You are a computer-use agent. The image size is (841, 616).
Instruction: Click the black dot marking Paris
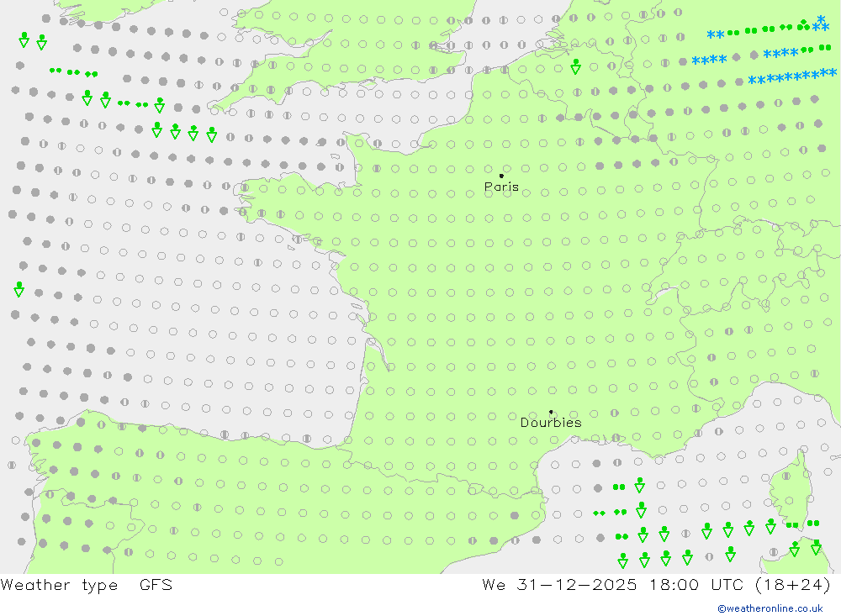501,176
